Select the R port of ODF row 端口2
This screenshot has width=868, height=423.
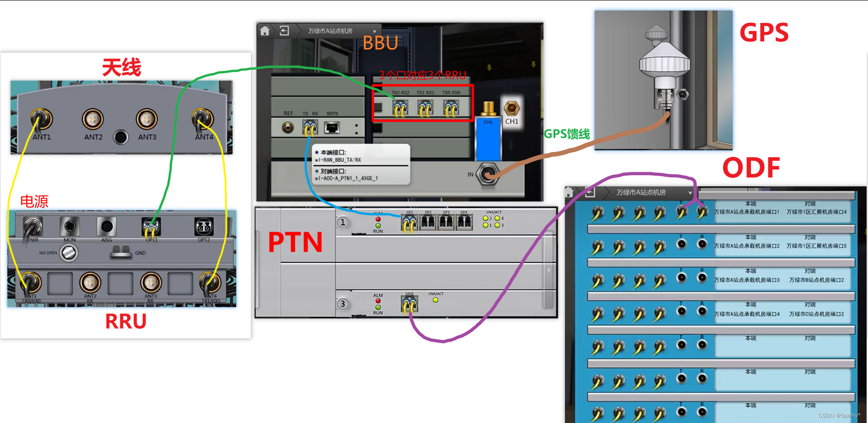tap(702, 244)
